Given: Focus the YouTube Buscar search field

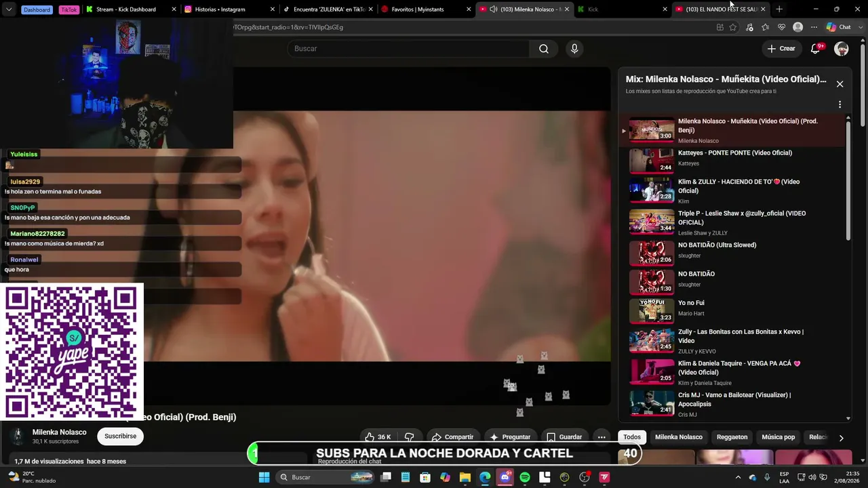Looking at the screenshot, I should (x=408, y=49).
